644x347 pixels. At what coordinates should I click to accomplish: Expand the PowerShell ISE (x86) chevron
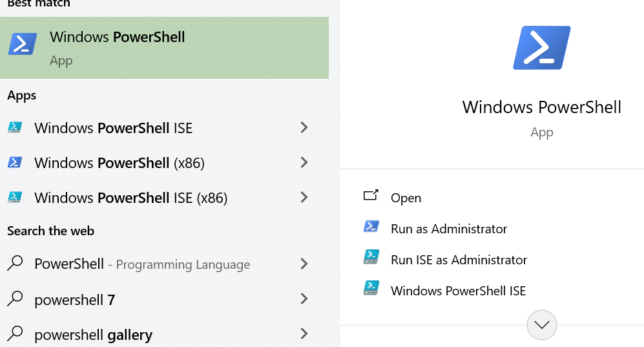304,198
